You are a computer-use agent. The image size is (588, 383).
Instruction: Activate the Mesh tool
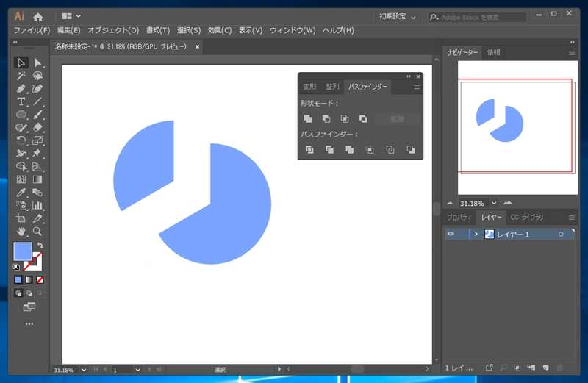pos(21,179)
